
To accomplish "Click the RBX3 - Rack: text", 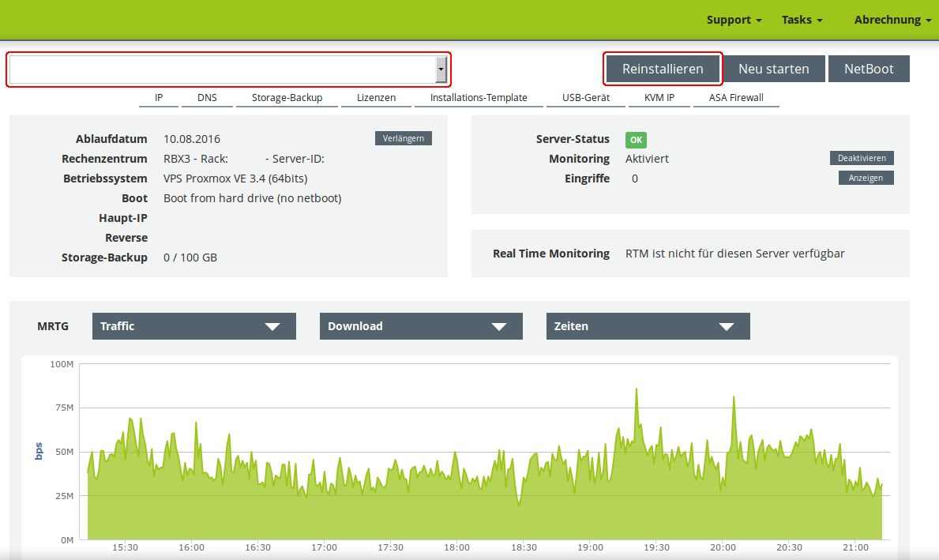I will (x=196, y=159).
